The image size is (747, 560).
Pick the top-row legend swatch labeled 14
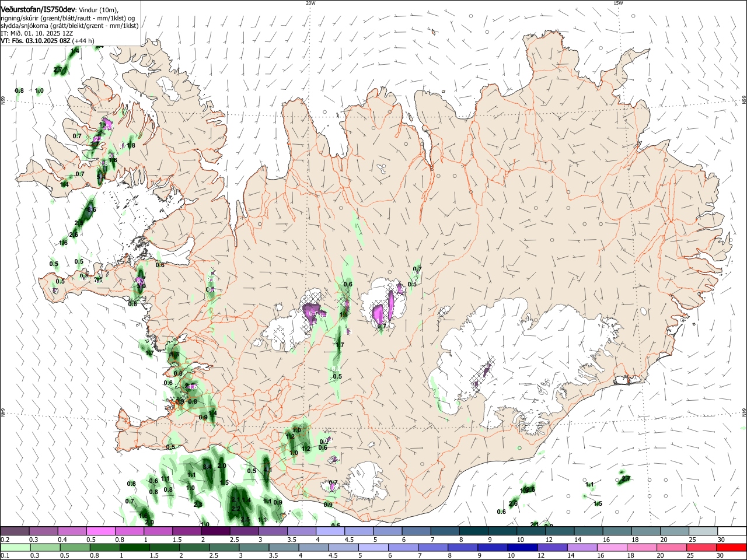pos(589,531)
